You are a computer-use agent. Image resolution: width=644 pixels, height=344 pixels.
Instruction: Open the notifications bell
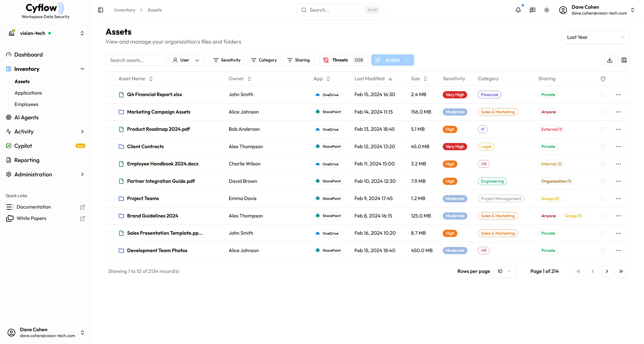518,10
